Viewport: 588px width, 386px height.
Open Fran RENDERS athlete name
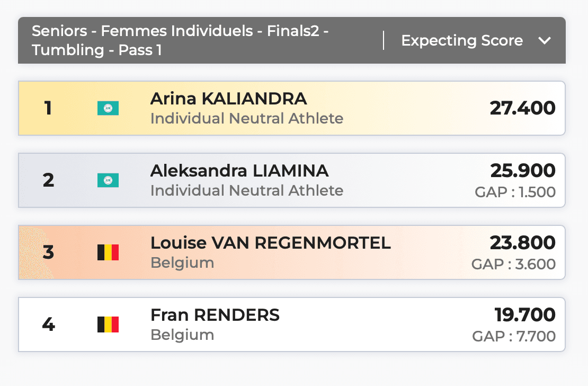[x=215, y=315]
